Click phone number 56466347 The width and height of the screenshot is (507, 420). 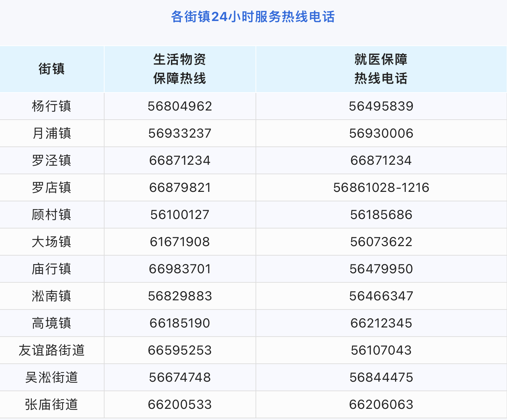(x=381, y=296)
